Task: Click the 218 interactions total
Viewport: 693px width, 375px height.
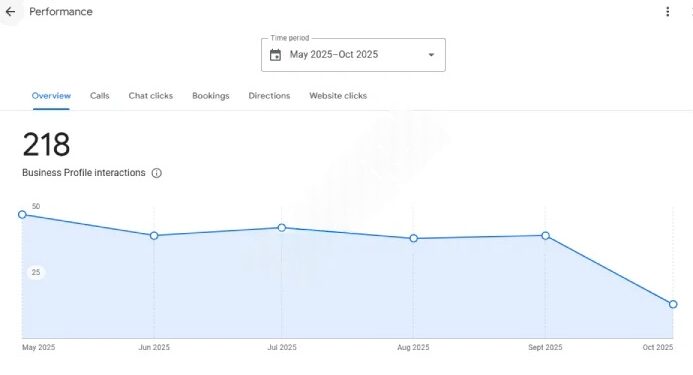Action: tap(46, 145)
